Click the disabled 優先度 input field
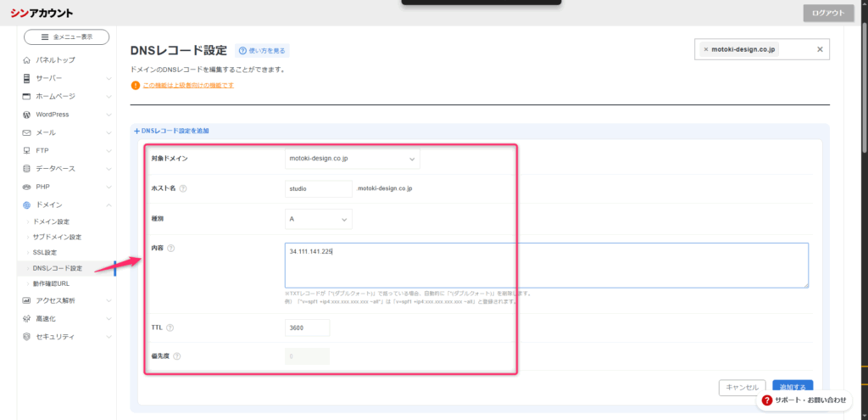The height and width of the screenshot is (420, 868). pyautogui.click(x=307, y=356)
